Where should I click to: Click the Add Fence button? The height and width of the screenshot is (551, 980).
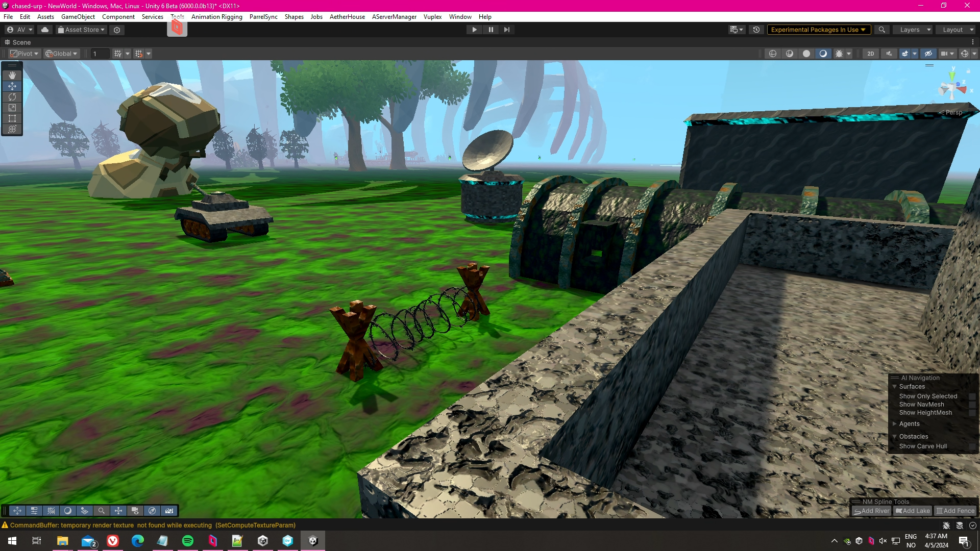click(x=955, y=511)
